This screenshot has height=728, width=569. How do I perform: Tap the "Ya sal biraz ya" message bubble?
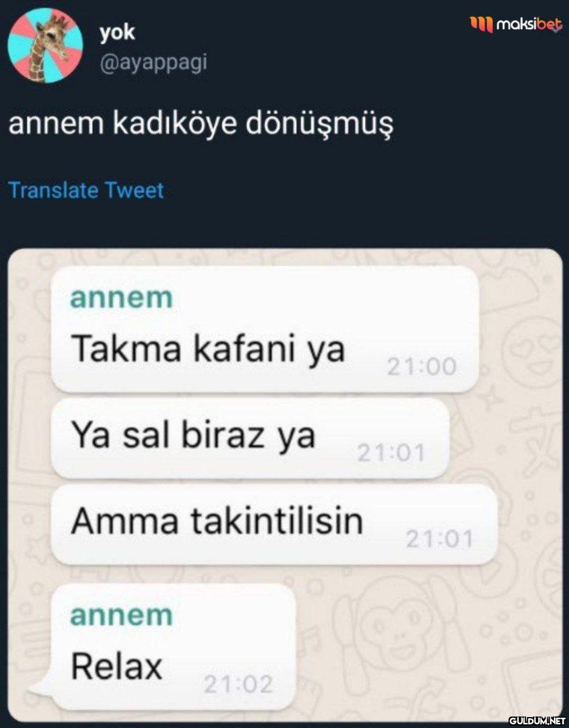point(250,438)
